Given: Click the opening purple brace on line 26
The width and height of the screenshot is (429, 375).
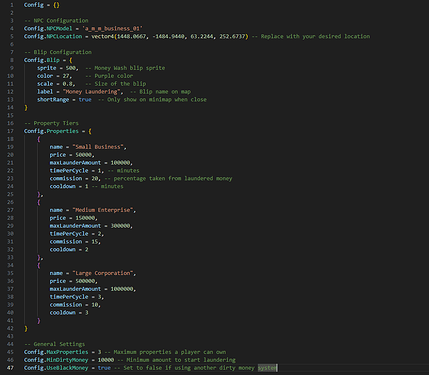Looking at the screenshot, I should pos(39,202).
